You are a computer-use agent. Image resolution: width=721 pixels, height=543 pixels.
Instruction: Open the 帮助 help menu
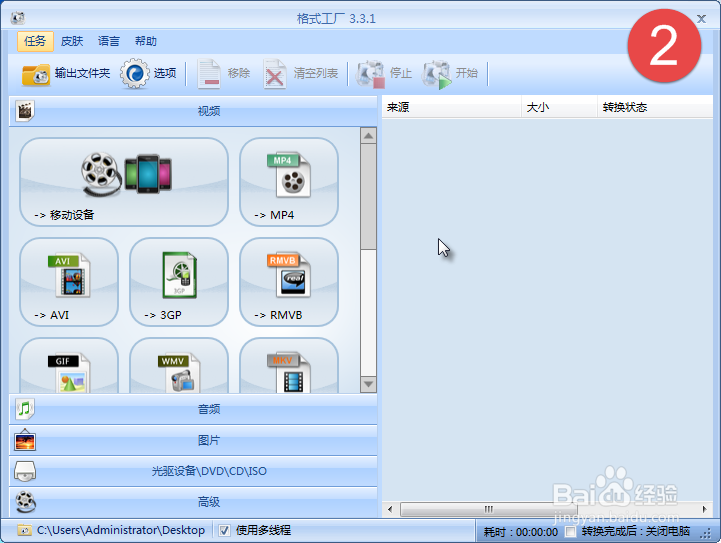(146, 41)
